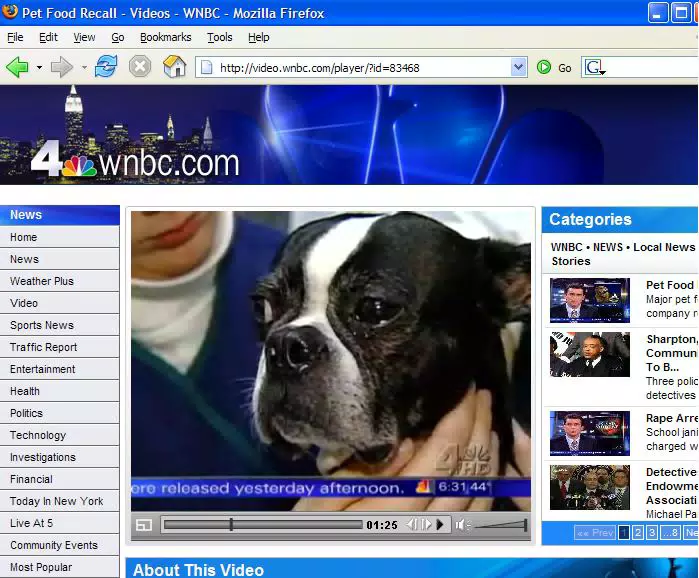The height and width of the screenshot is (578, 699).
Task: Jump to page 8 of categories
Action: [670, 533]
